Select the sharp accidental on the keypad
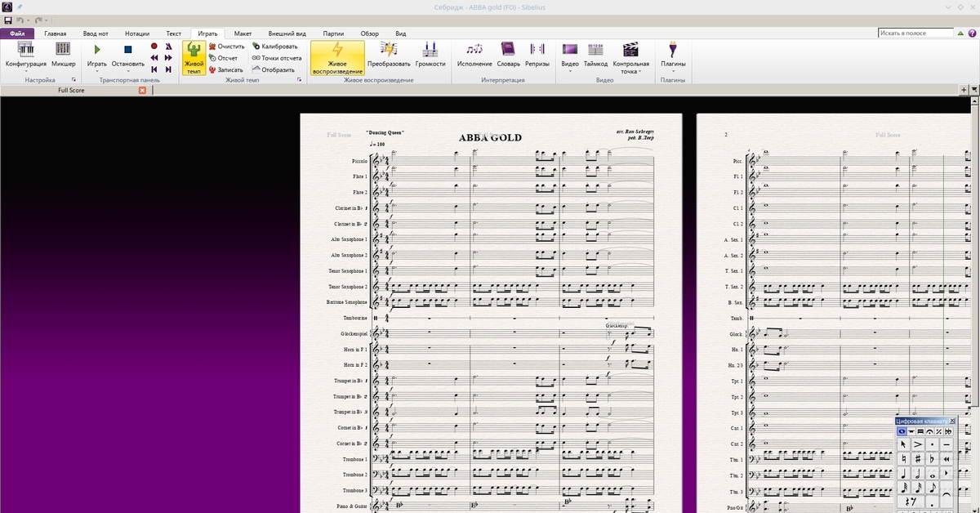The height and width of the screenshot is (513, 980). [917, 458]
